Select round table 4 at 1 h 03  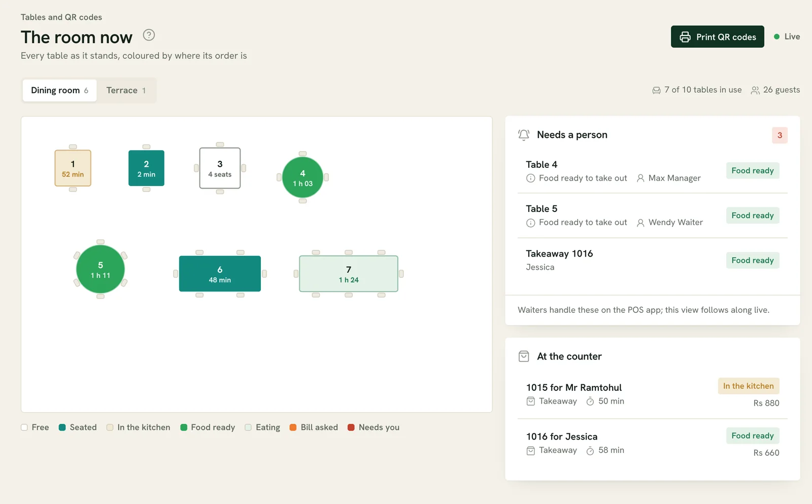[302, 177]
